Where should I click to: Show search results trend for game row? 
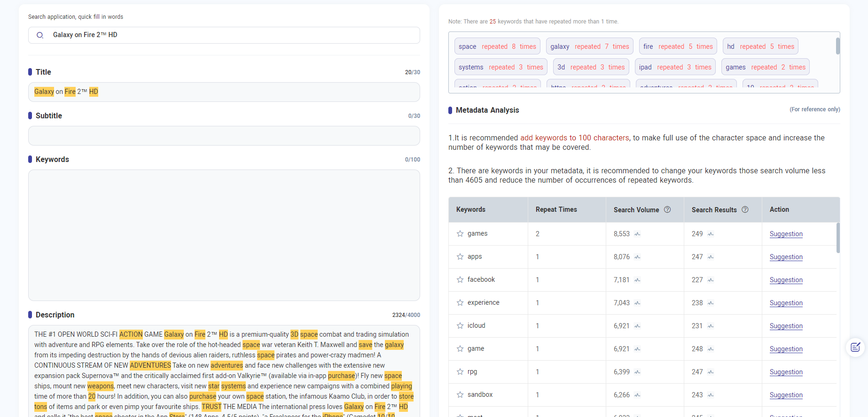tap(711, 349)
